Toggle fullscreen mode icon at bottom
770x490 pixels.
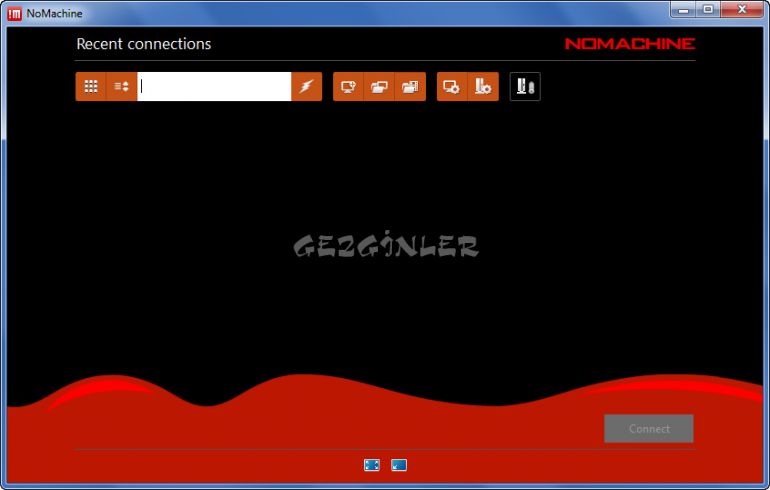click(372, 465)
